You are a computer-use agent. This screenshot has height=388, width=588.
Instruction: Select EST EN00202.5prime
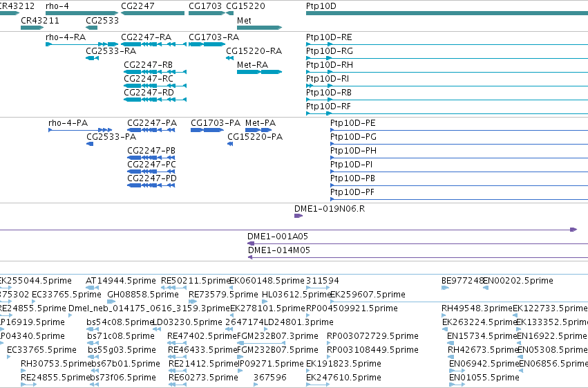coord(486,288)
